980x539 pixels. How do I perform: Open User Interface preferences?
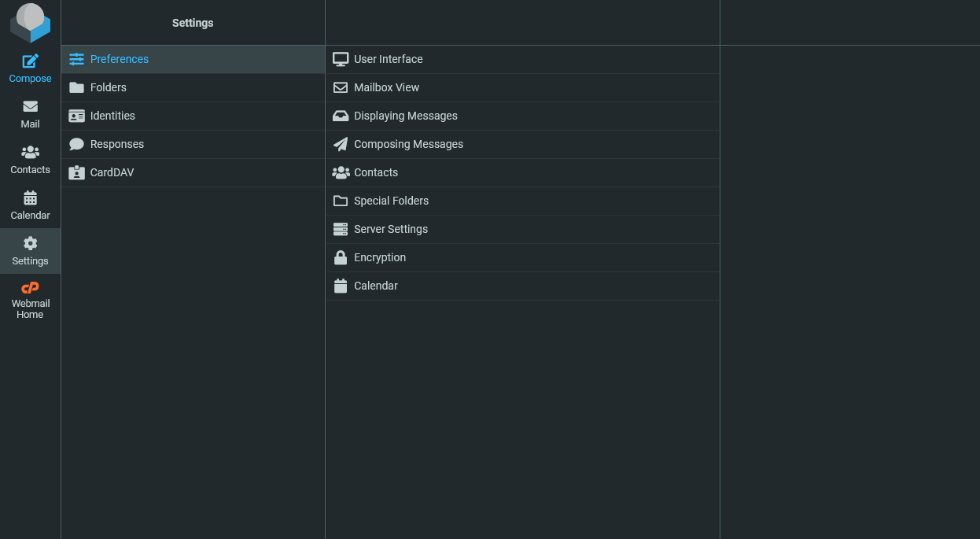coord(388,59)
